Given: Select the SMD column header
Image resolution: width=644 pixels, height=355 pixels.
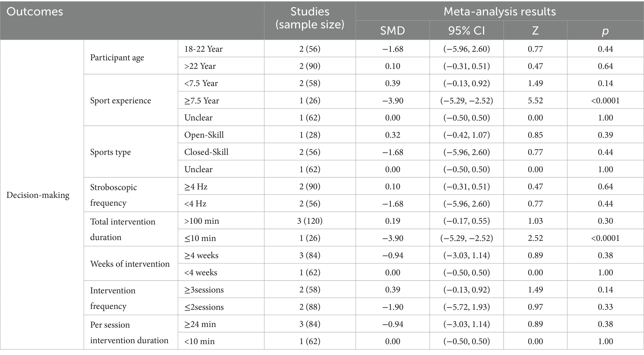Looking at the screenshot, I should (392, 31).
